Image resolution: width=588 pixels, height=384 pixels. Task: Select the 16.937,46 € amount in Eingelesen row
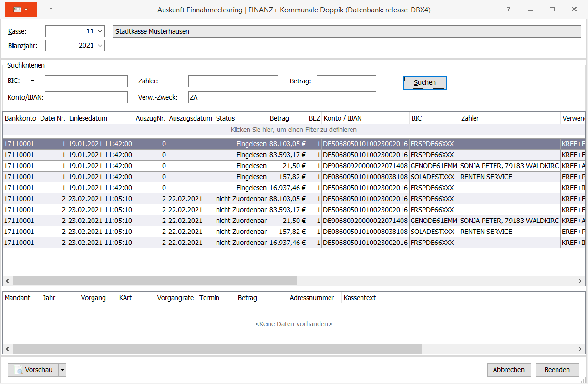point(287,188)
